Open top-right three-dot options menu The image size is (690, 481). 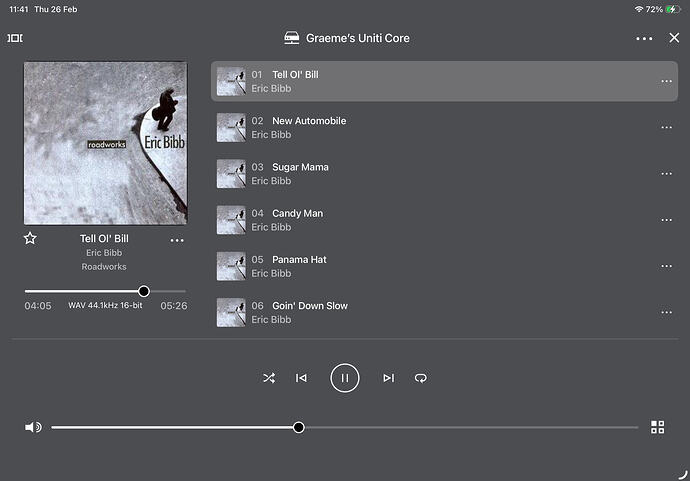click(644, 38)
